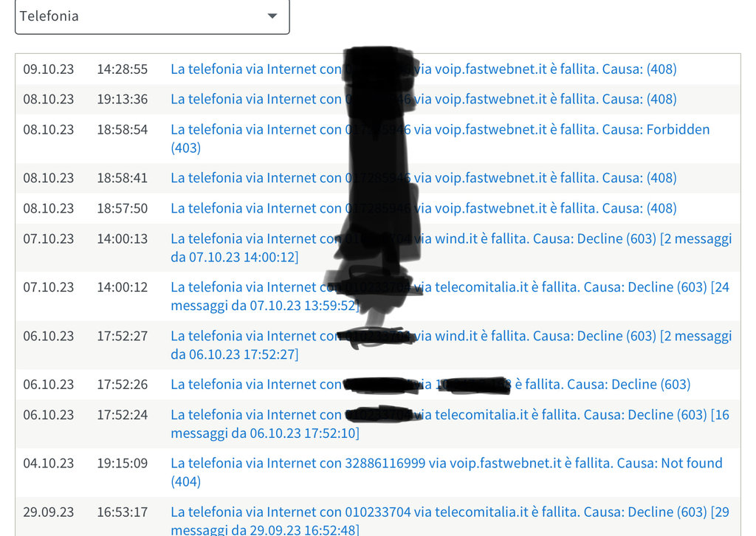Select the 18:58:54 time cell
This screenshot has width=756, height=536.
[123, 130]
